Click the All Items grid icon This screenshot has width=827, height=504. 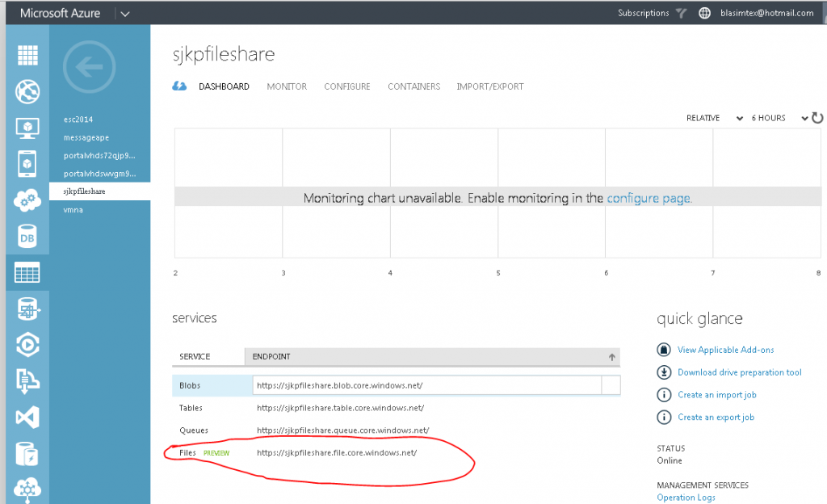click(27, 55)
